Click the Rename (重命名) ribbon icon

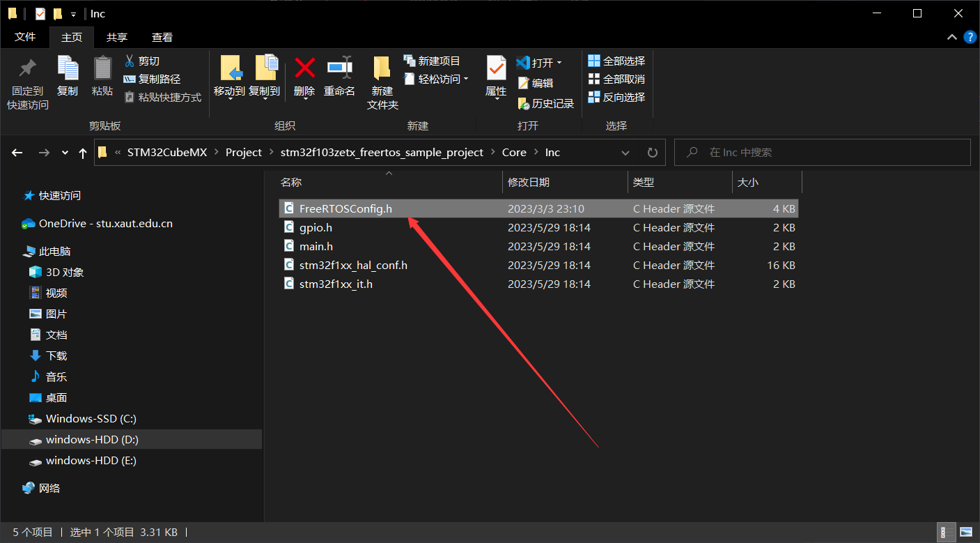[x=339, y=68]
